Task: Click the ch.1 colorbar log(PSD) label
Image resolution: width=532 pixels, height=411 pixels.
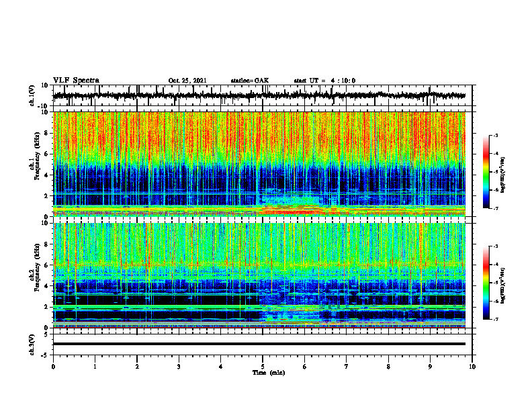Action: (x=502, y=175)
